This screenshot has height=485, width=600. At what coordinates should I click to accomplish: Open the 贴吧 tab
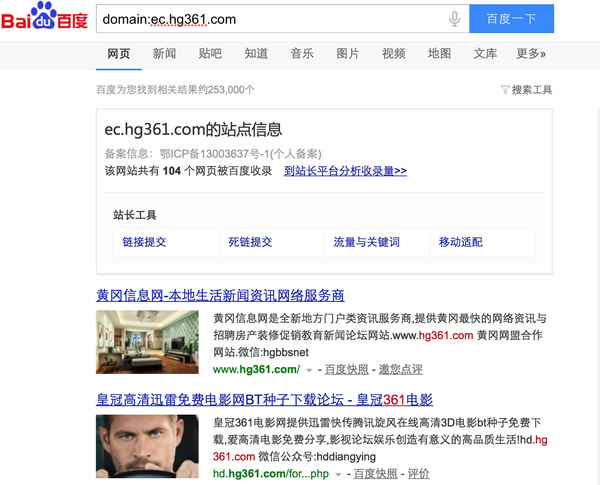(210, 54)
